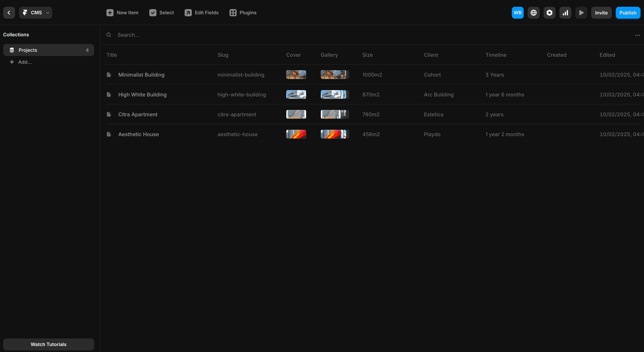Click the New Item plus icon

tap(110, 13)
